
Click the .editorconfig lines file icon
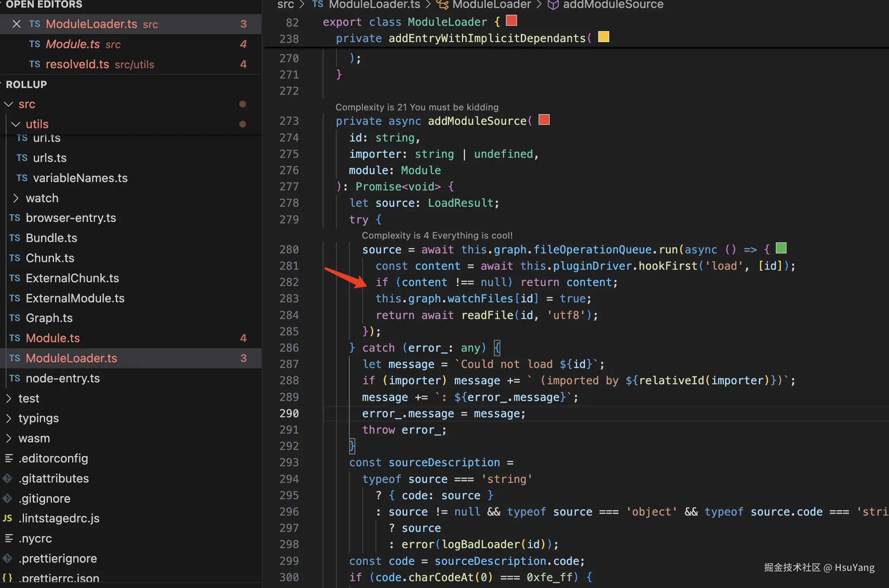click(9, 458)
